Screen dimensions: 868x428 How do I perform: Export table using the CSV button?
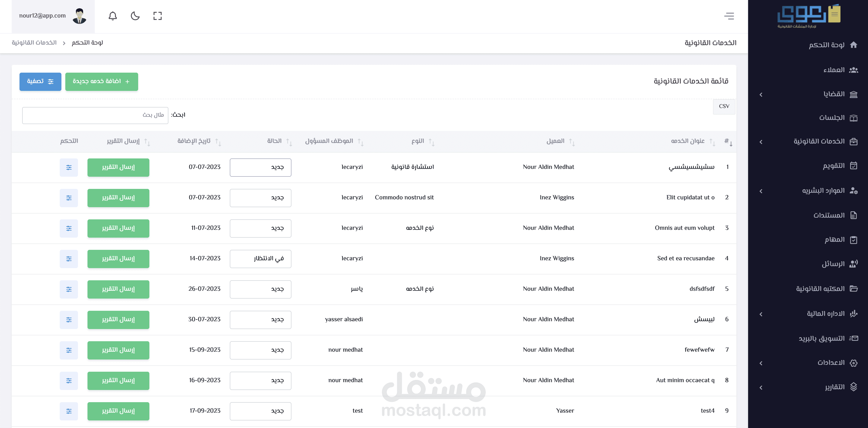coord(724,107)
